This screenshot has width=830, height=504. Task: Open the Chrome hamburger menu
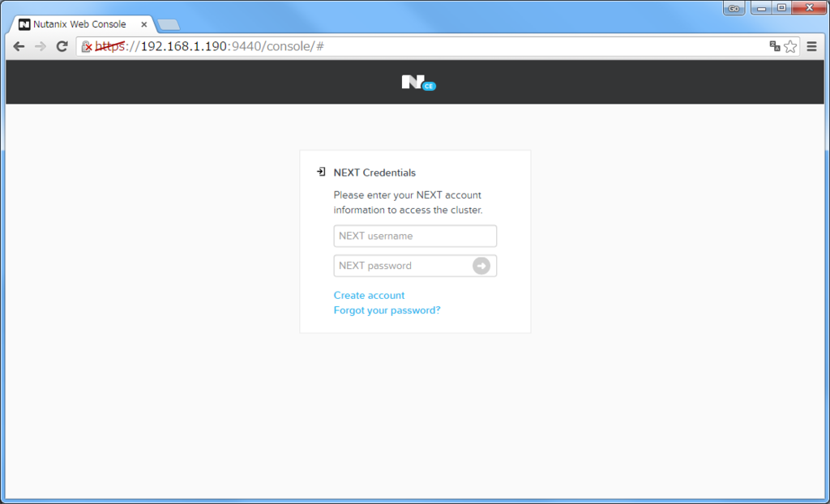point(811,46)
